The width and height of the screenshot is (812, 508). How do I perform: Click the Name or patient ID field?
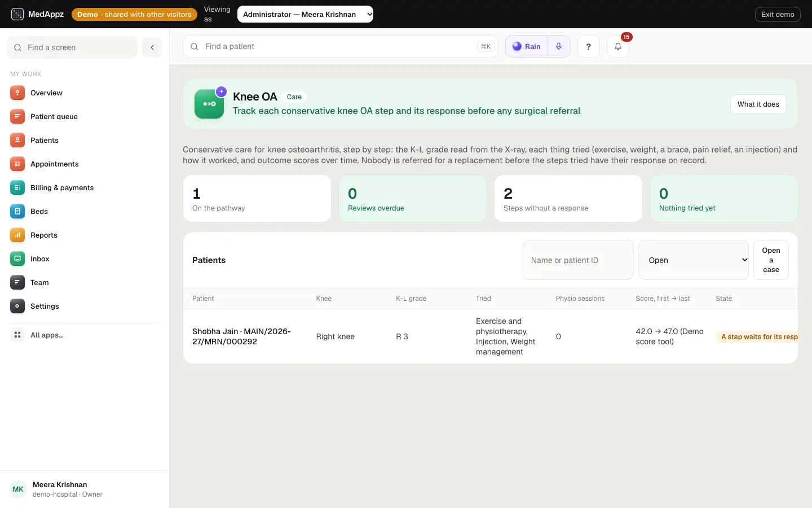pos(578,260)
